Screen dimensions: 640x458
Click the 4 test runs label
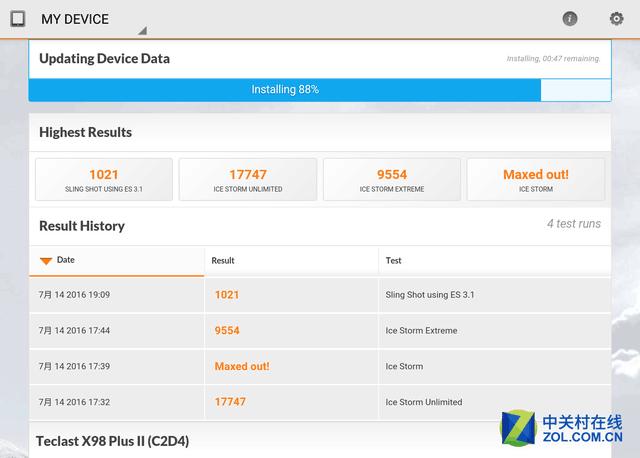(x=574, y=224)
